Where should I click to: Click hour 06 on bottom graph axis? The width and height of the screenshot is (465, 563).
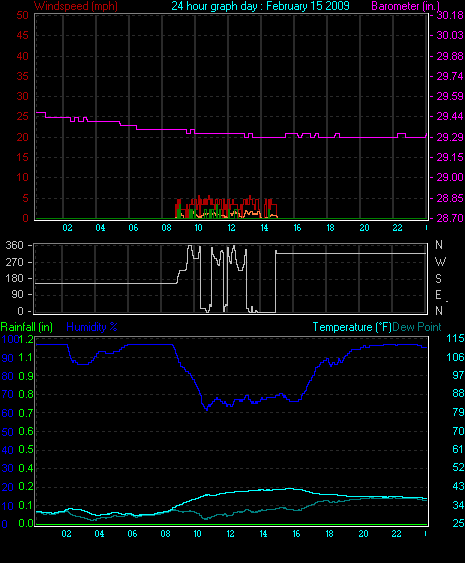coord(132,534)
